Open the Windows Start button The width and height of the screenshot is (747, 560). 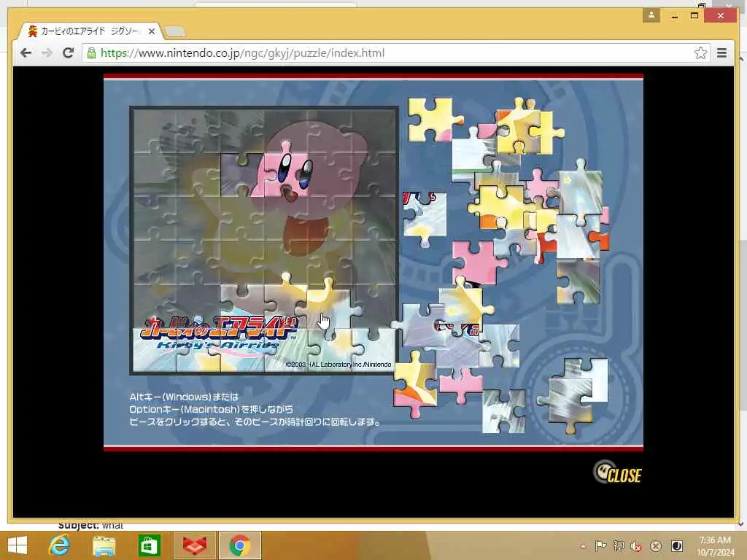18,545
